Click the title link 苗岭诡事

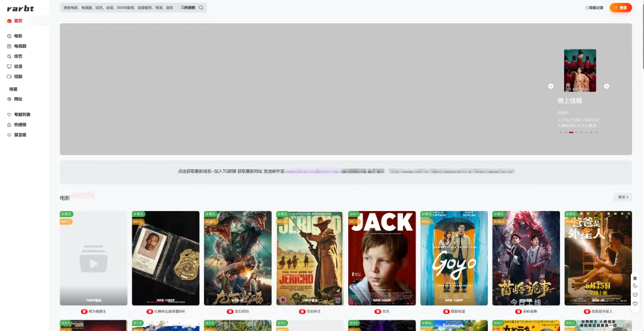(530, 312)
